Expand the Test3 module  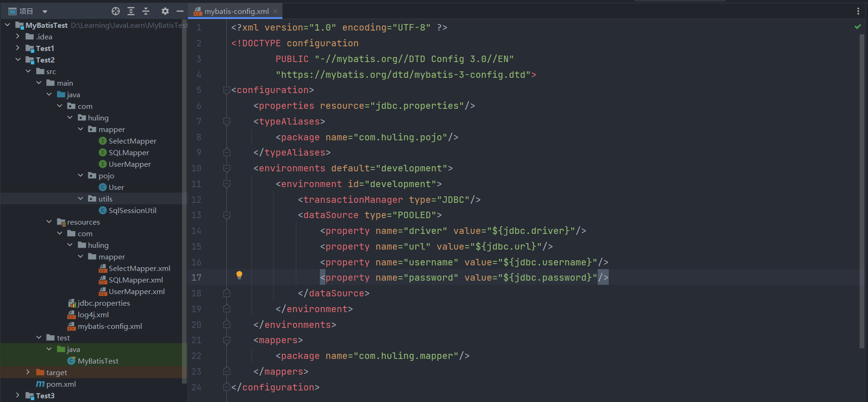pos(18,395)
